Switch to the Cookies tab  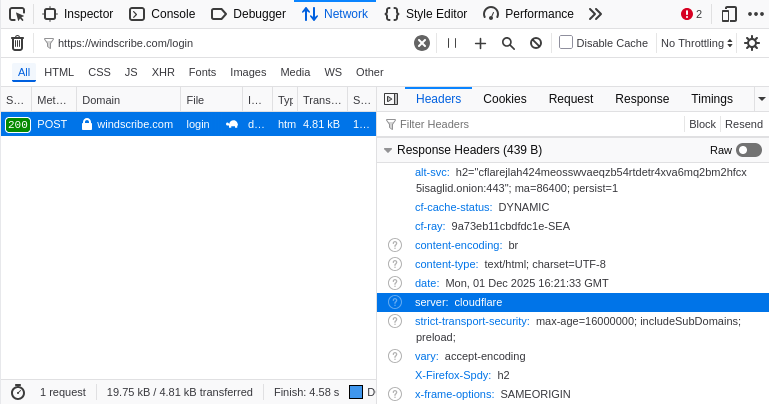(x=504, y=98)
